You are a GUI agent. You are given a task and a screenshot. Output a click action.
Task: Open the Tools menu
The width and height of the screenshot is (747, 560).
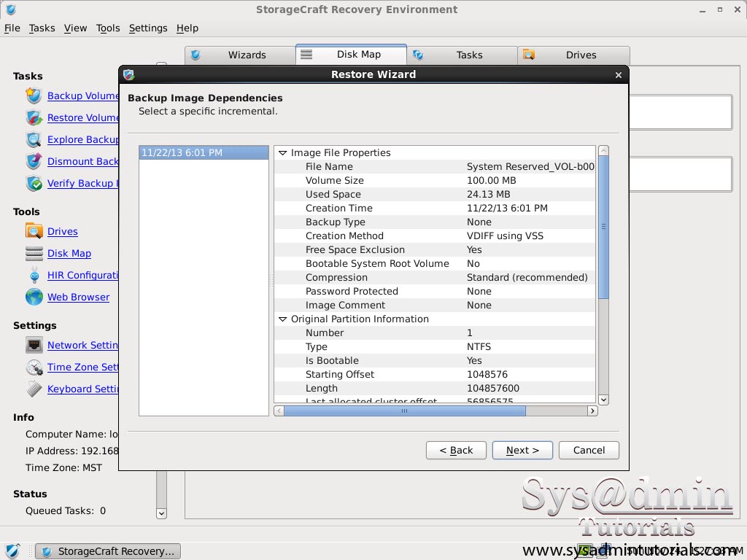tap(108, 28)
